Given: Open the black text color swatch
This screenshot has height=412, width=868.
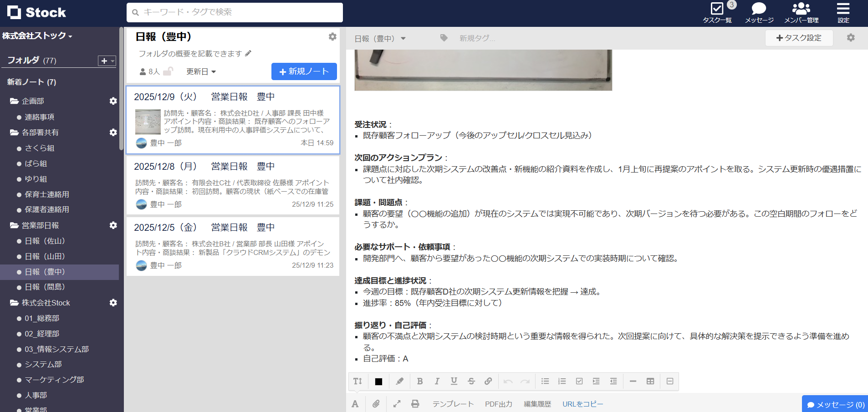Looking at the screenshot, I should pyautogui.click(x=378, y=381).
